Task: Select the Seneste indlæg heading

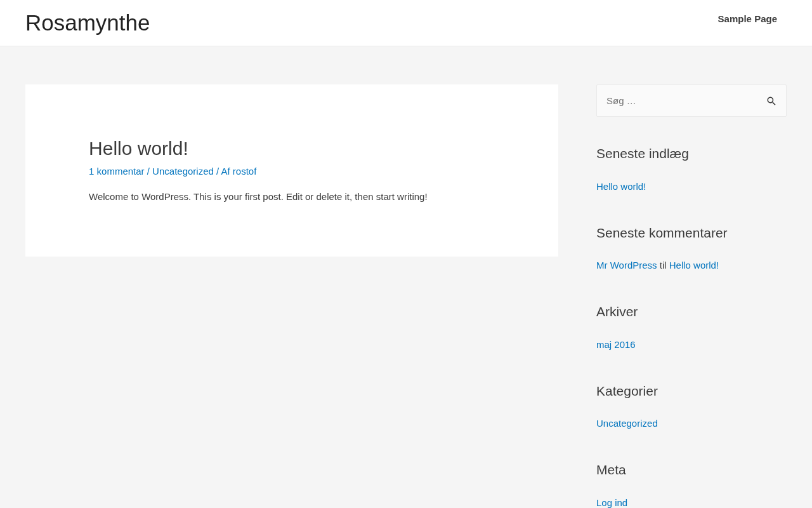Action: click(x=643, y=154)
